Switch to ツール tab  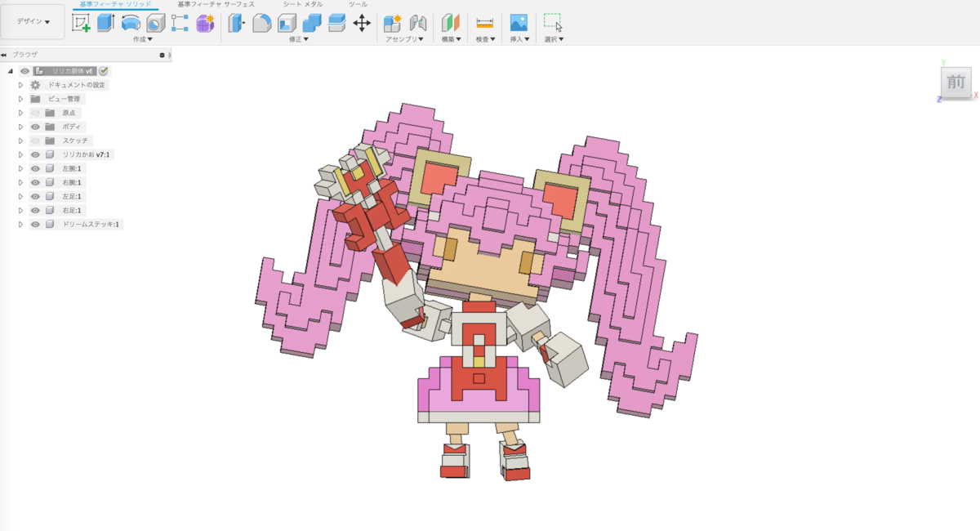click(x=358, y=4)
